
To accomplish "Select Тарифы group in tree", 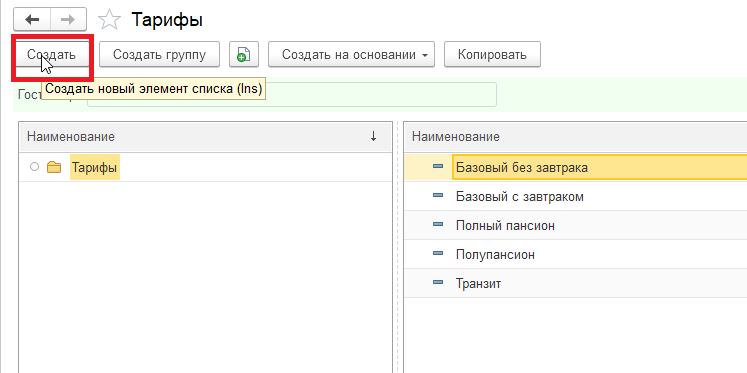I will click(x=95, y=167).
